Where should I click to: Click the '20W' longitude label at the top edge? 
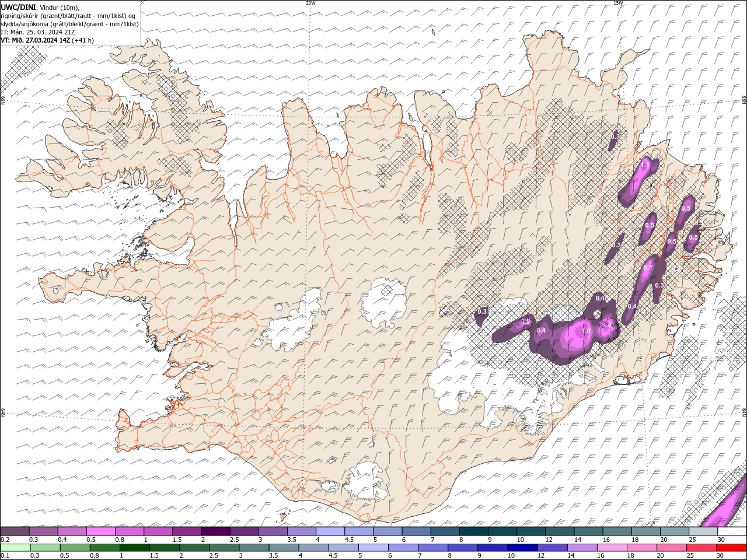(x=310, y=3)
